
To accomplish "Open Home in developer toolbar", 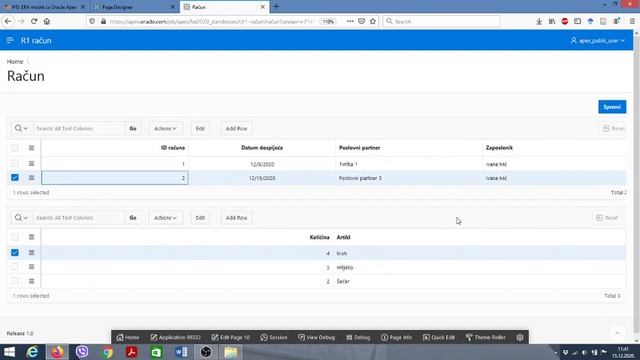I will click(x=128, y=337).
